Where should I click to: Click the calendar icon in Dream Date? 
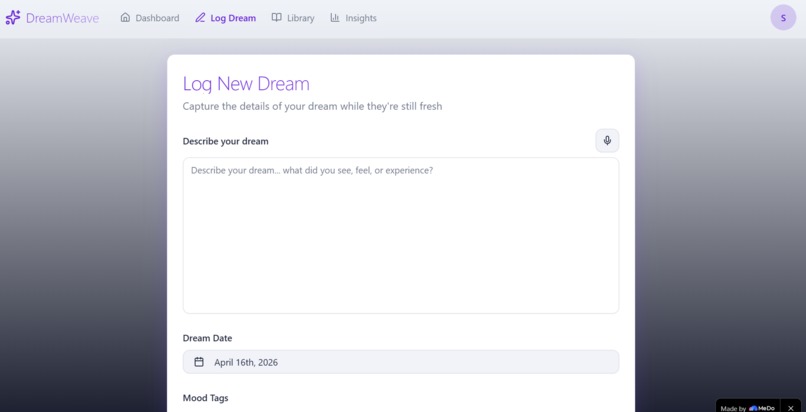[199, 362]
